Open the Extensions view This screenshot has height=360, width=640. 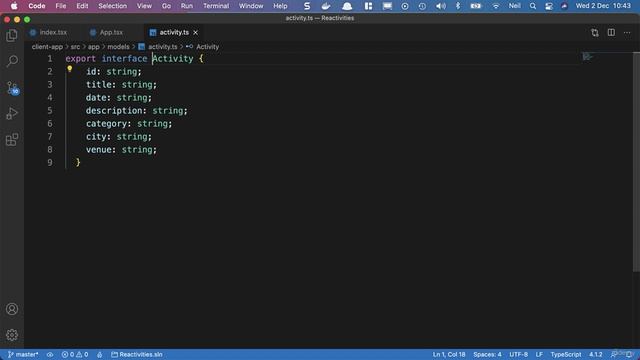pyautogui.click(x=12, y=140)
